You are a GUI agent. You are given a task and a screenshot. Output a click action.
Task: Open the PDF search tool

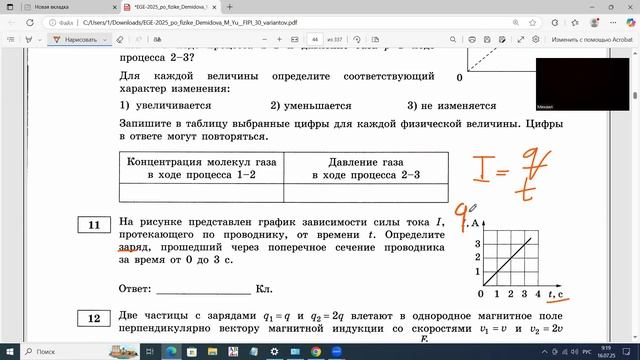[x=453, y=40]
